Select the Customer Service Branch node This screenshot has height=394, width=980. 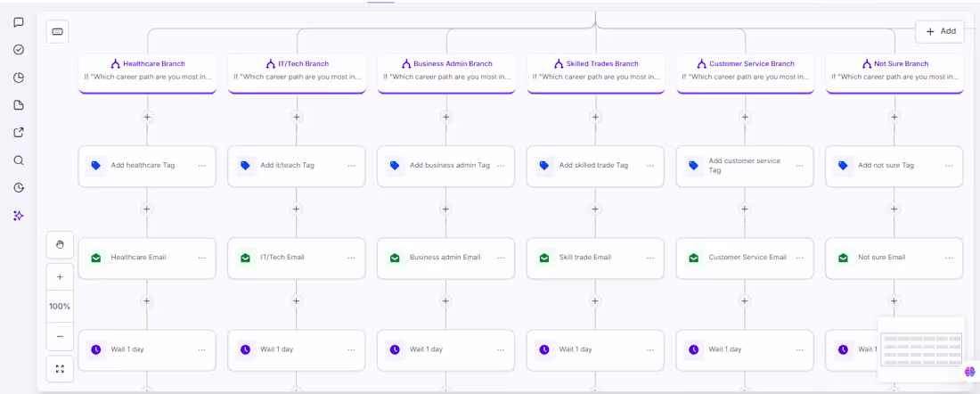745,74
